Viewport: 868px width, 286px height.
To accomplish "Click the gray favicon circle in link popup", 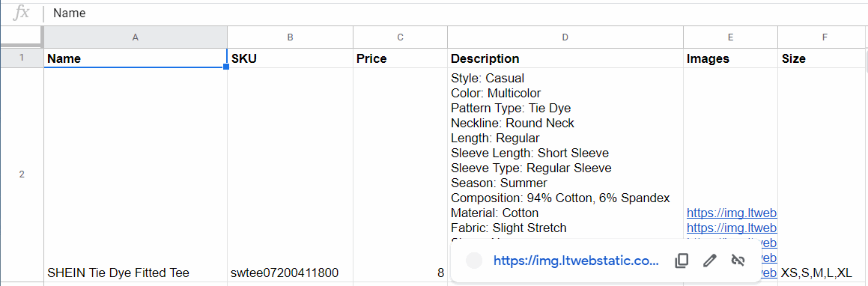I will tap(474, 261).
